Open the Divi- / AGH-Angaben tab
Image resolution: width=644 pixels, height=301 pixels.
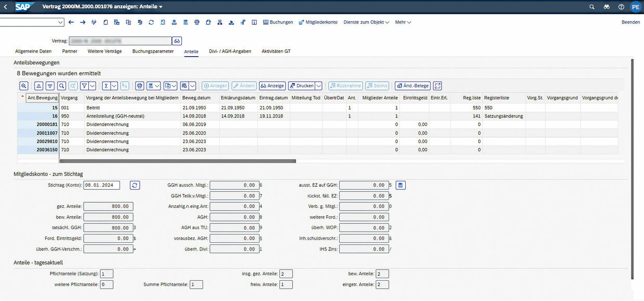click(230, 51)
